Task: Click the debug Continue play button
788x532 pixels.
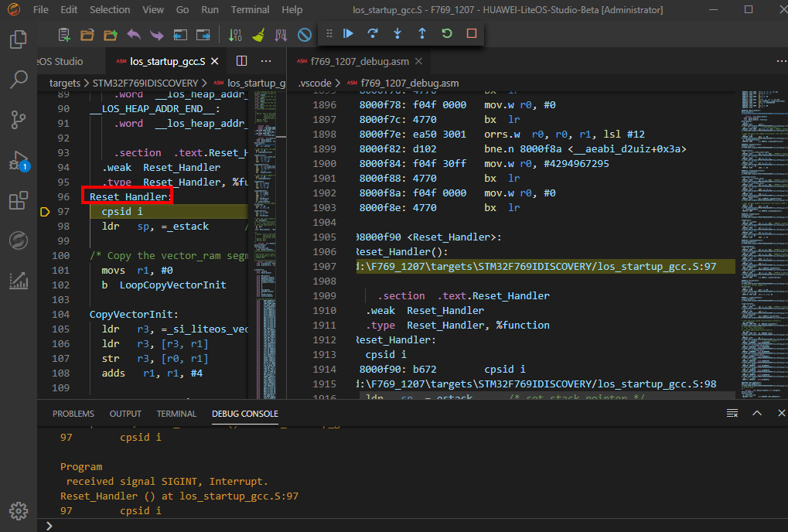Action: (348, 34)
